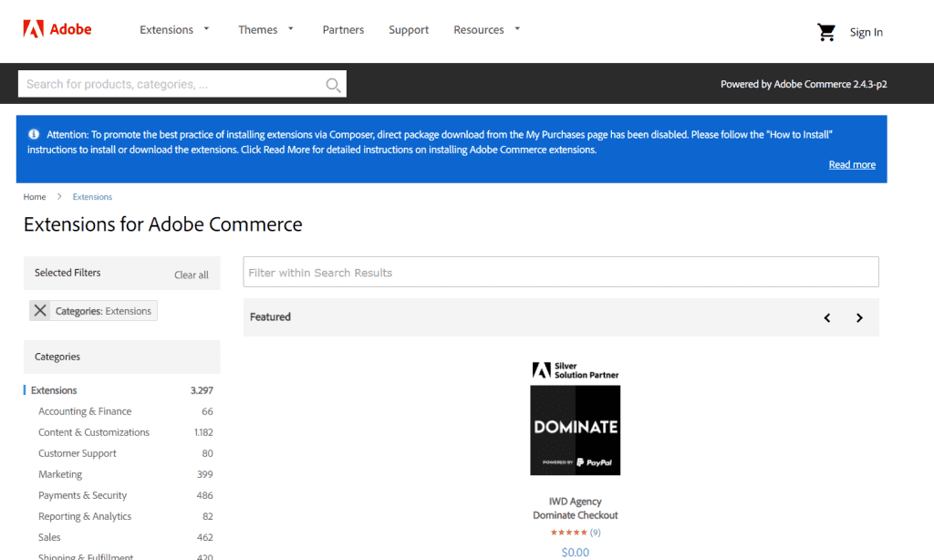The width and height of the screenshot is (934, 560).
Task: Remove the Categories: Extensions filter
Action: coord(40,310)
